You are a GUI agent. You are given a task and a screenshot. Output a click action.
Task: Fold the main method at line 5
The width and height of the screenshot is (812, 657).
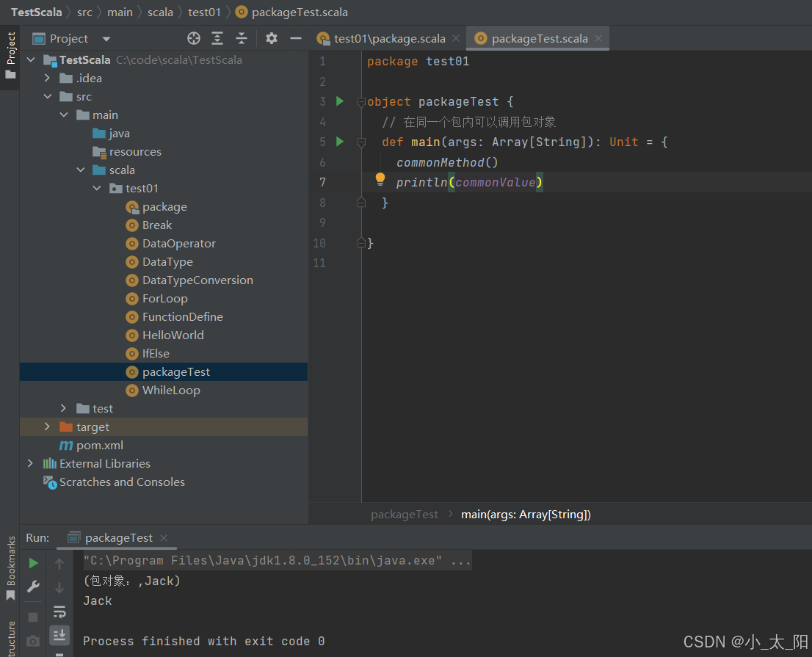[361, 142]
